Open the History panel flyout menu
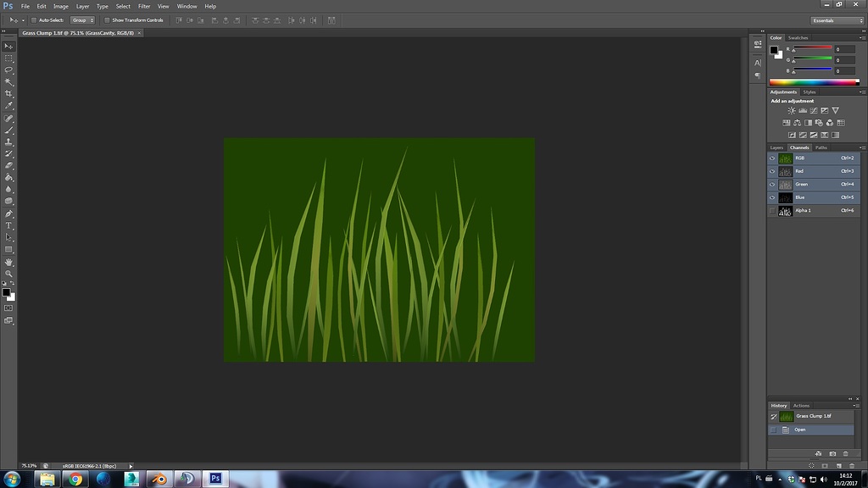Screen dimensions: 868x488 pyautogui.click(x=856, y=406)
